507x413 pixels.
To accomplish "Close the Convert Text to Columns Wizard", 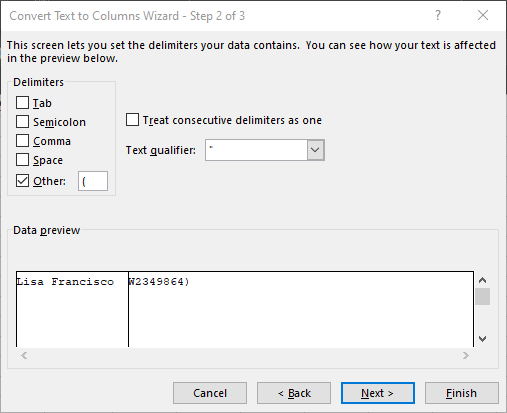I will coord(483,15).
